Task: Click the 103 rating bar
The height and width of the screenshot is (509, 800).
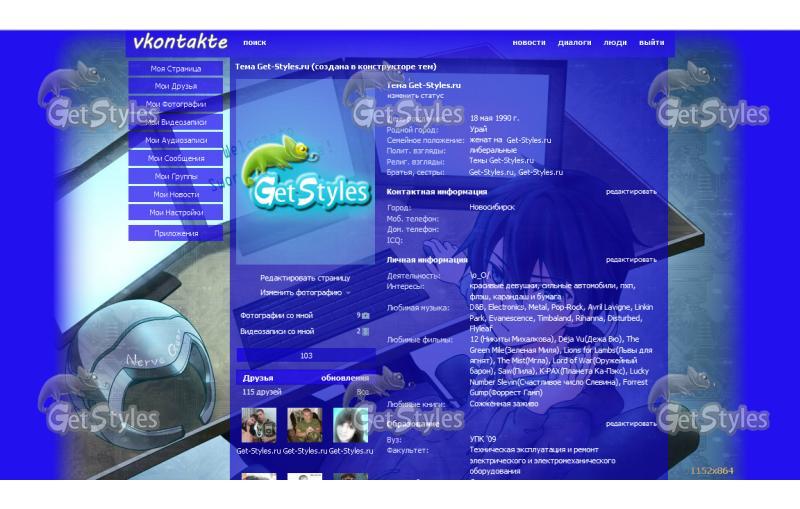Action: pyautogui.click(x=306, y=355)
